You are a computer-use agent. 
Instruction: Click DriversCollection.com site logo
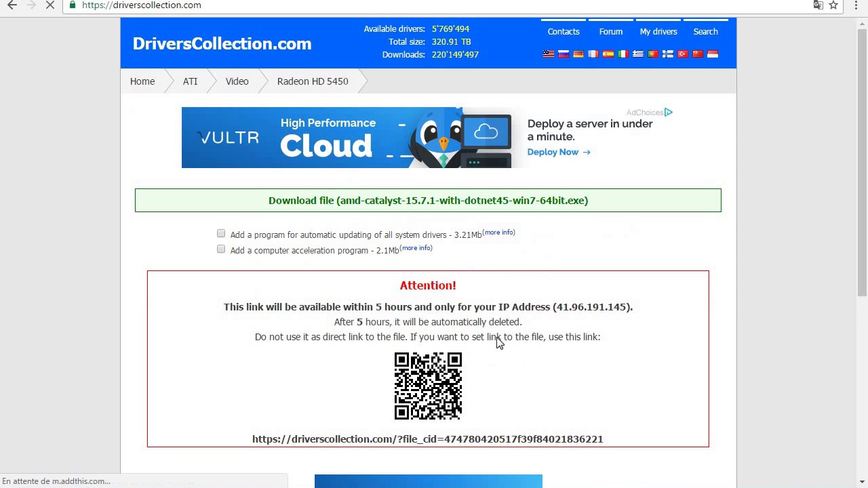click(x=222, y=43)
